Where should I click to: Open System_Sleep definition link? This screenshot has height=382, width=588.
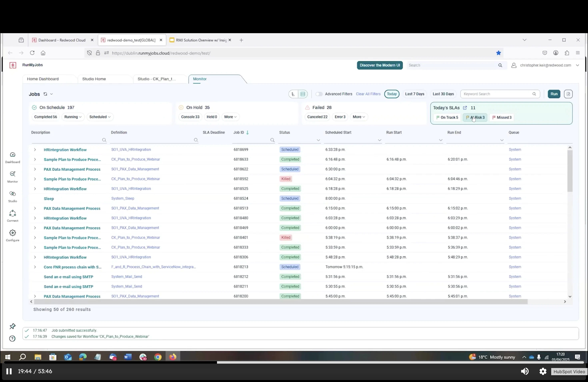123,198
